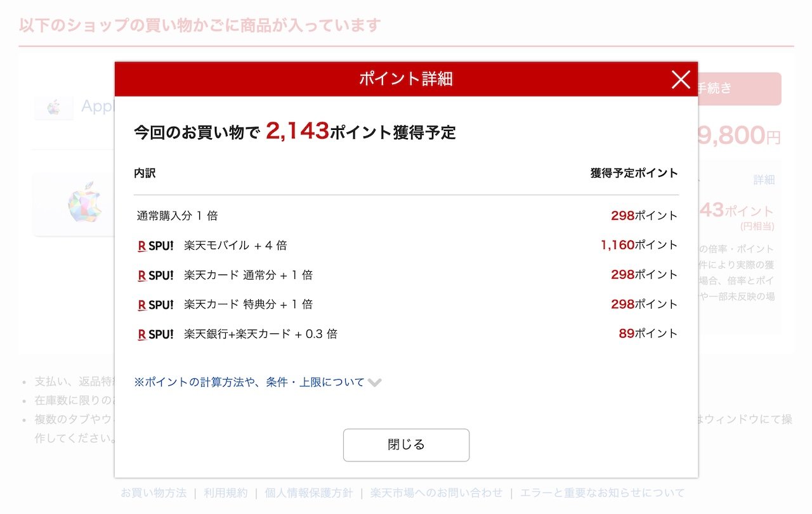812x514 pixels.
Task: Click the 詳細 link behind the dialog
Action: (x=764, y=180)
